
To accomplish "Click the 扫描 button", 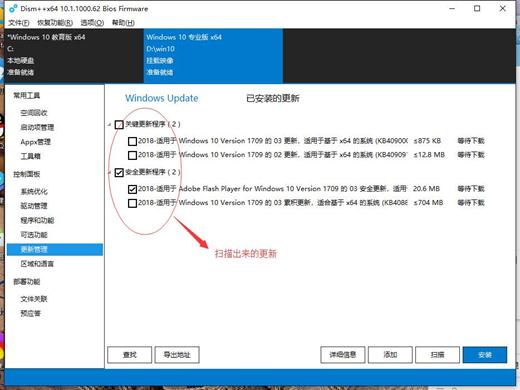I will (x=437, y=355).
